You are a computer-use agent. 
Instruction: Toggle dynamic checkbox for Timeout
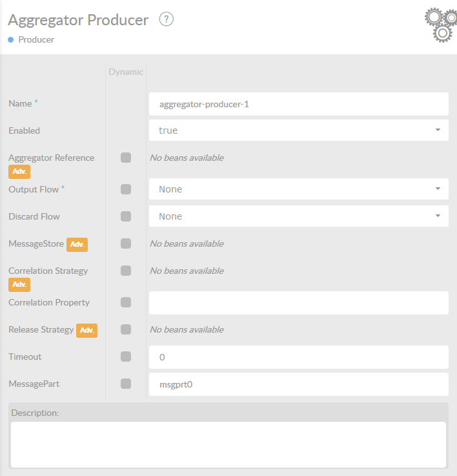tap(126, 357)
